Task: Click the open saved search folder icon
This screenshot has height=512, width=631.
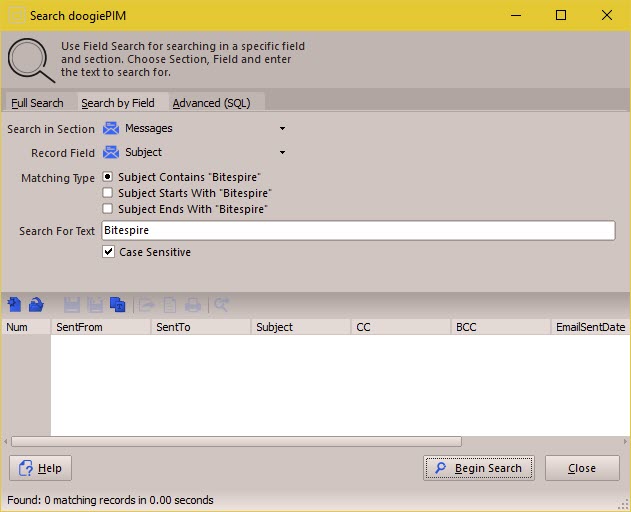Action: [36, 305]
